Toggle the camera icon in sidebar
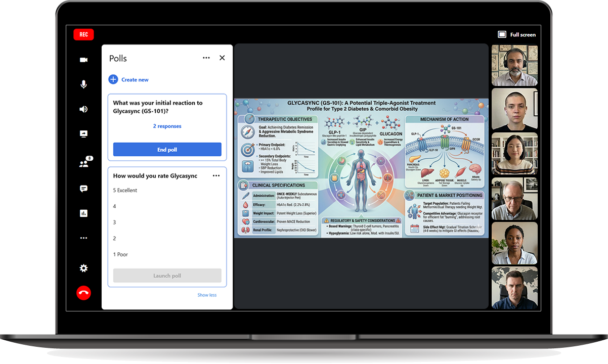 coord(83,60)
